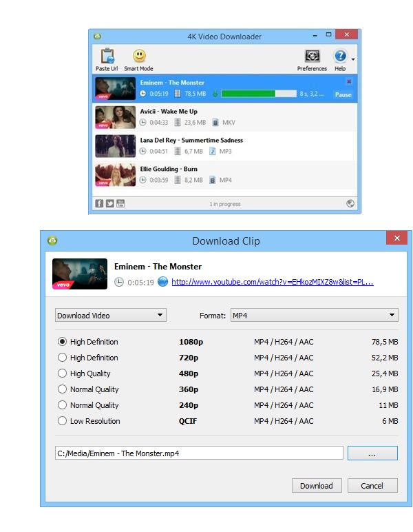This screenshot has height=532, width=413.
Task: Open the YouTube icon in status bar
Action: [x=120, y=203]
